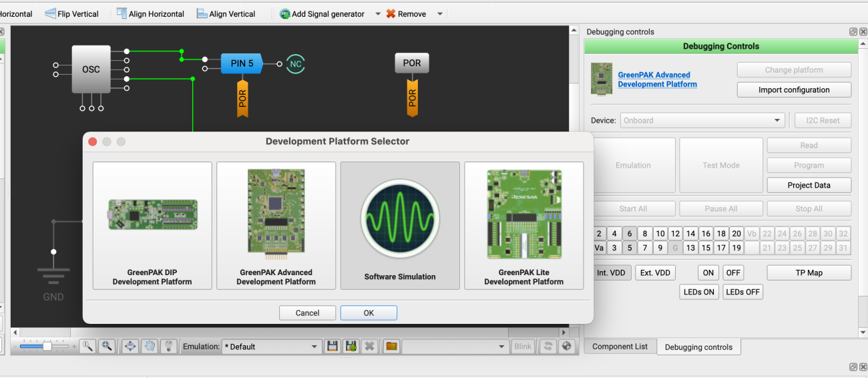Image resolution: width=868 pixels, height=378 pixels.
Task: Click save-as floppy icon with green arrow
Action: click(x=351, y=346)
